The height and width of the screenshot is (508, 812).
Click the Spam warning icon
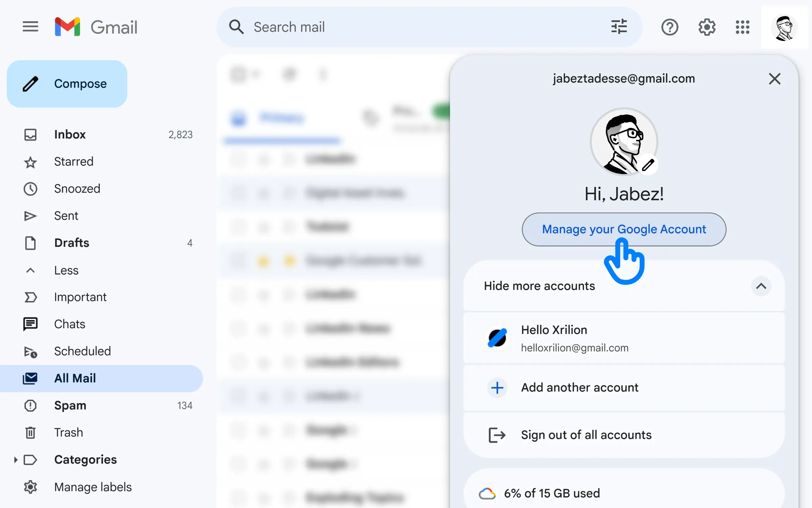click(x=30, y=405)
